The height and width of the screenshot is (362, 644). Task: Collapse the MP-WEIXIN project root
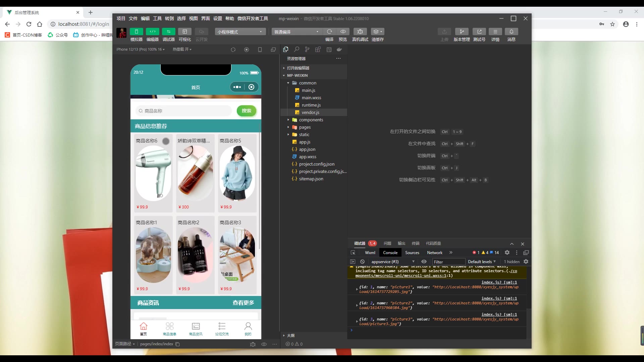point(314,75)
